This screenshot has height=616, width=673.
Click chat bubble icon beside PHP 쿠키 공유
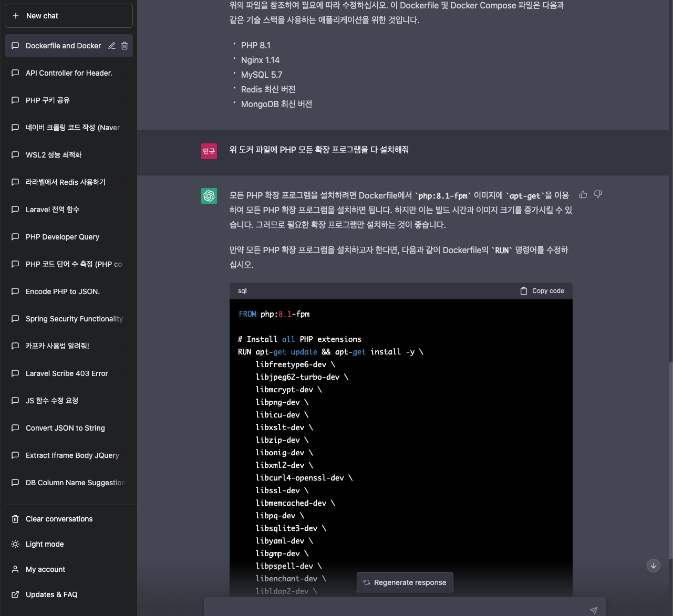15,100
